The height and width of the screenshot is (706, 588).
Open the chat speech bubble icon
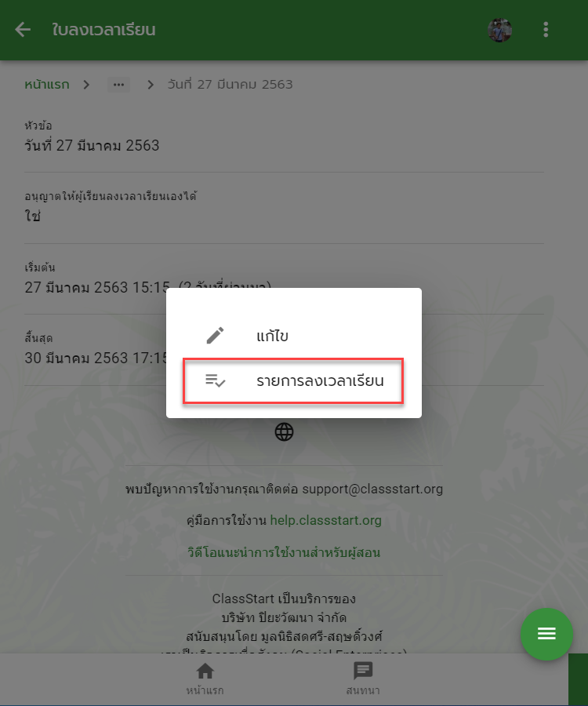coord(363,671)
